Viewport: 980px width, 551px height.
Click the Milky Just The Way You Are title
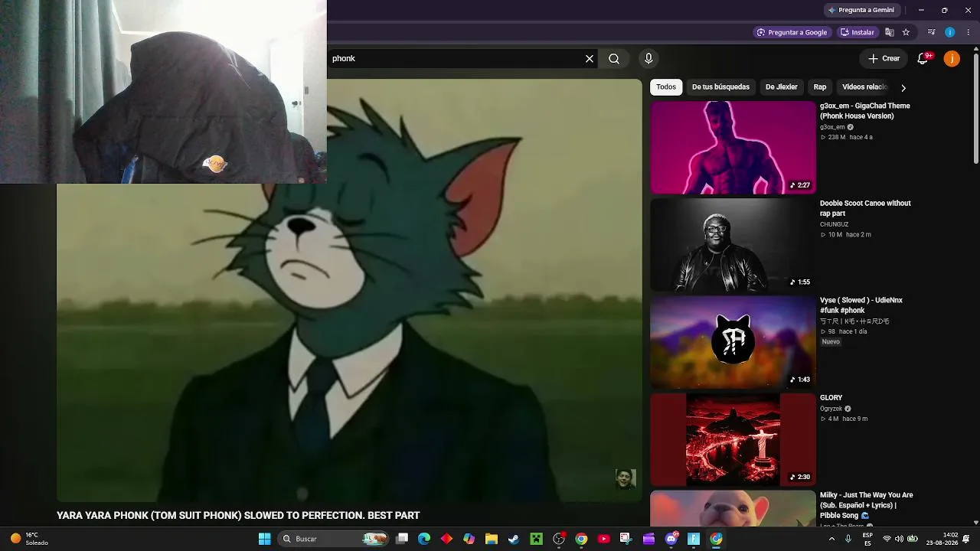pos(867,505)
